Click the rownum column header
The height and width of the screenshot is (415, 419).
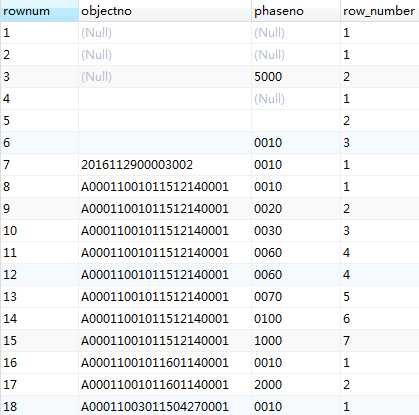(x=39, y=11)
